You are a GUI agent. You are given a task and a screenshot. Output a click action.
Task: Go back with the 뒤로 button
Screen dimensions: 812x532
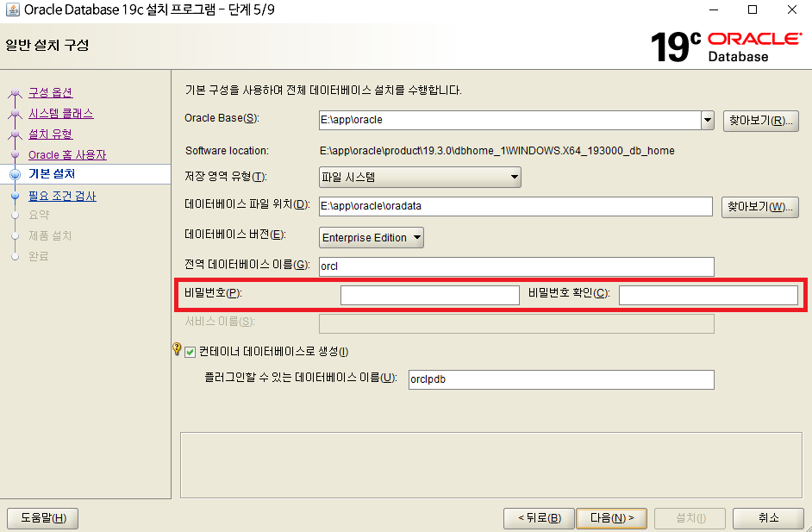point(539,518)
